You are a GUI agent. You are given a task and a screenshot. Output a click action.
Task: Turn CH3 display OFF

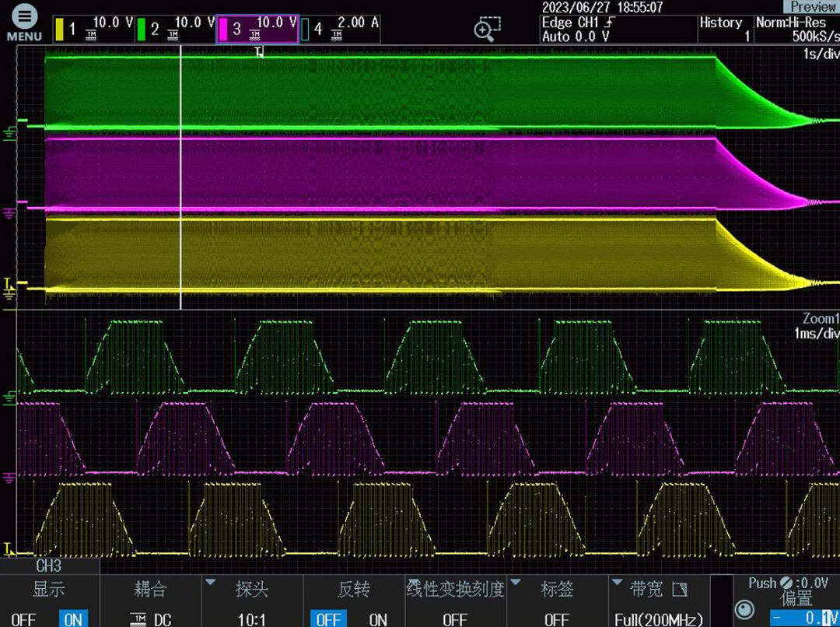click(24, 619)
